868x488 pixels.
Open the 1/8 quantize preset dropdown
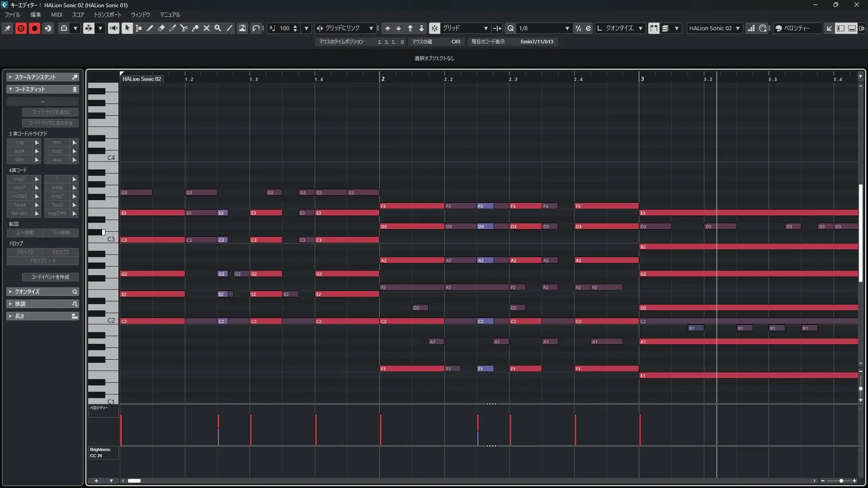(x=567, y=28)
